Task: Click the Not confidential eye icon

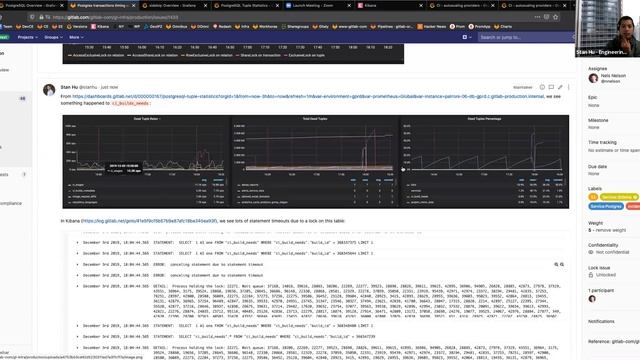Action: tap(591, 252)
